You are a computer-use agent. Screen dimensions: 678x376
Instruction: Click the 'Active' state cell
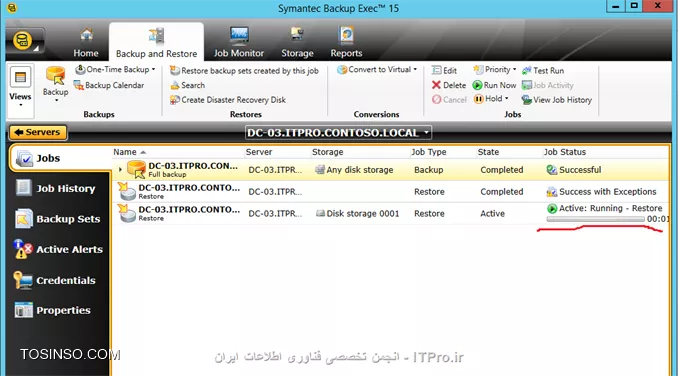(493, 213)
